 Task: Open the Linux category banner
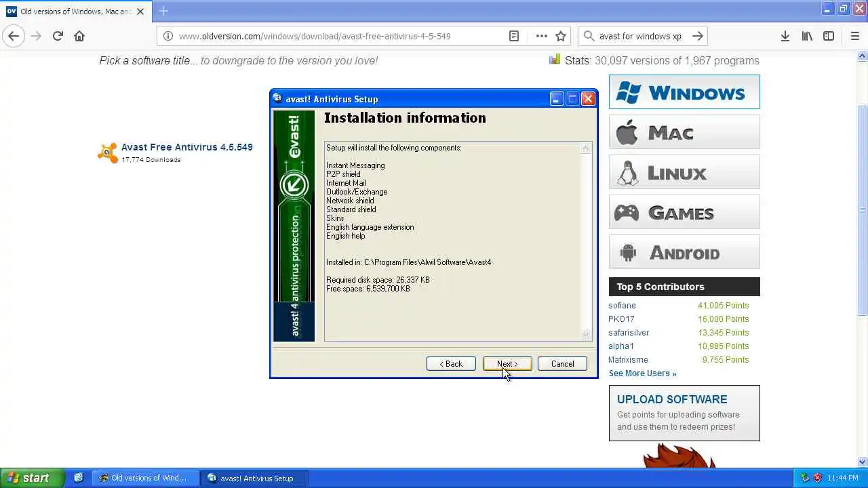pyautogui.click(x=684, y=172)
